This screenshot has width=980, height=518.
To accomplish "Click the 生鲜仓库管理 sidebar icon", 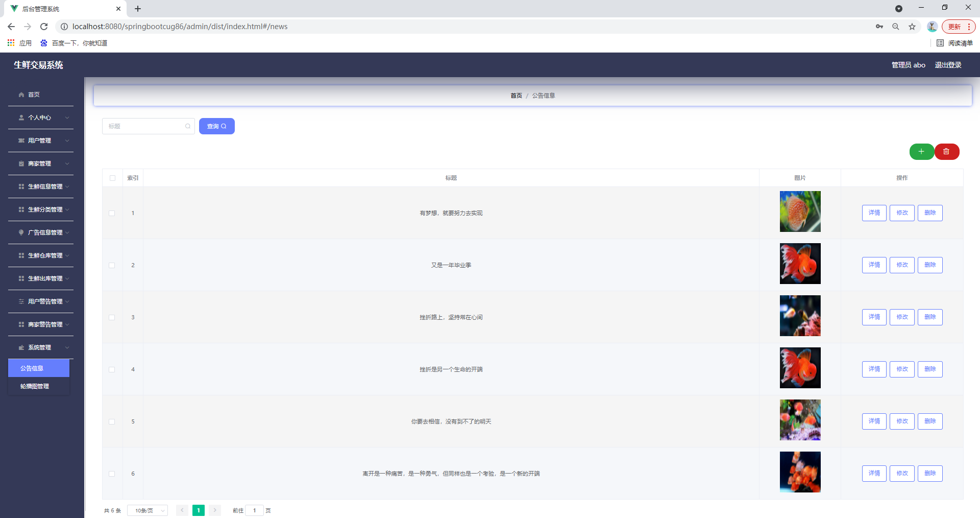I will click(x=21, y=255).
